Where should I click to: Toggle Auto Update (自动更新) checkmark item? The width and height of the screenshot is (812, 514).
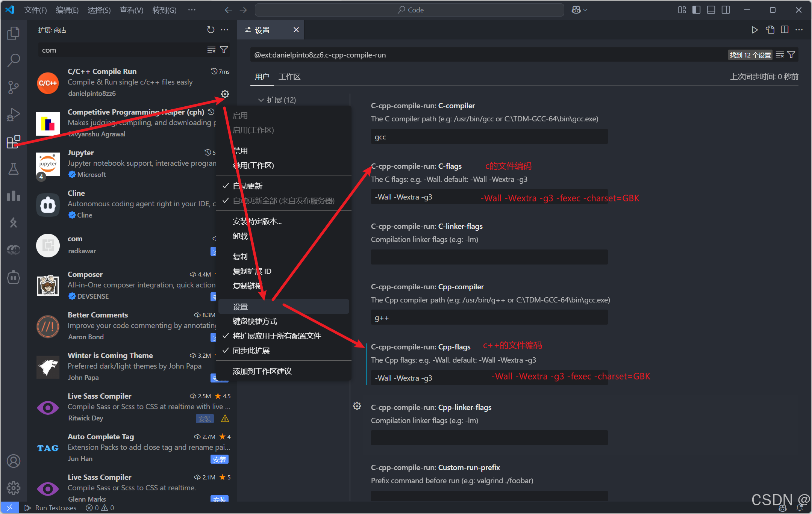(247, 186)
